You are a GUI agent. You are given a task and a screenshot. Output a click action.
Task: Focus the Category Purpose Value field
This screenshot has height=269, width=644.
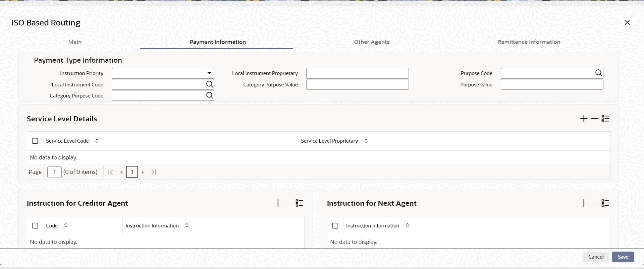coord(358,84)
